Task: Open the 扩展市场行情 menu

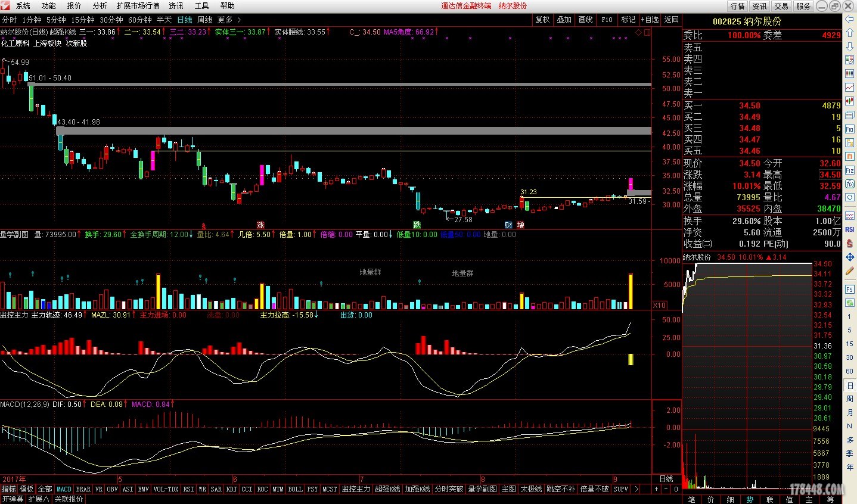Action: click(x=138, y=5)
